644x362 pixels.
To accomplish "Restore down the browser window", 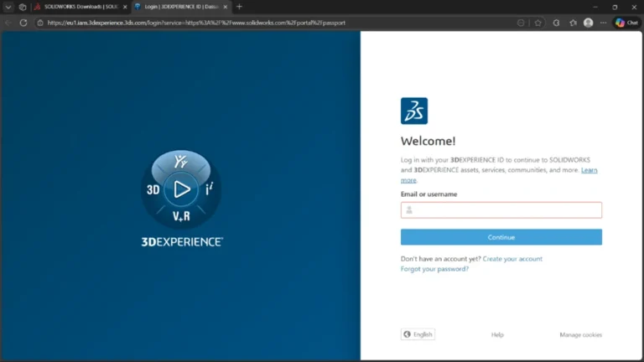I will pos(615,7).
